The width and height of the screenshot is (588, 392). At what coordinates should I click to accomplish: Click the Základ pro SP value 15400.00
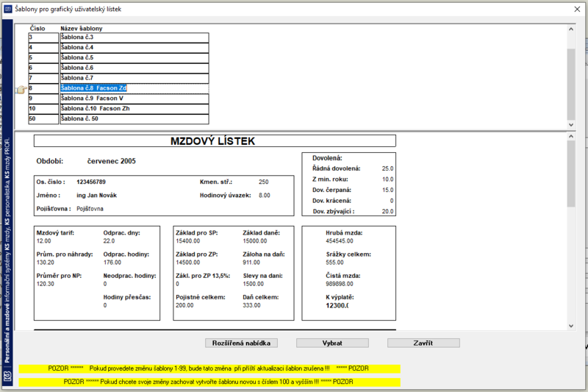tap(188, 240)
